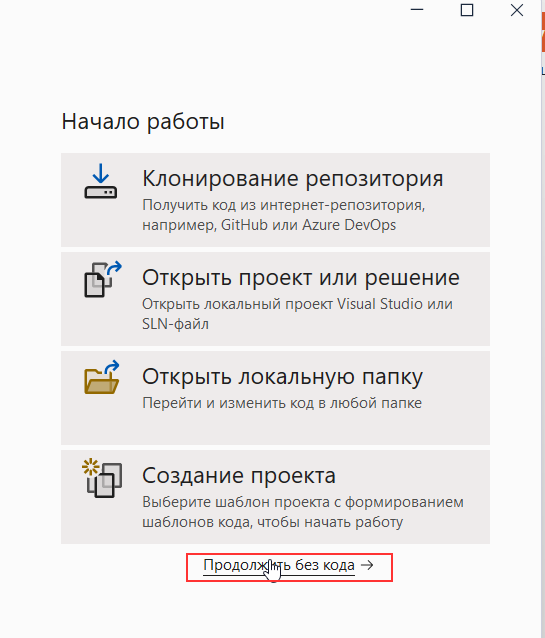Click the arrow next to Продолжить без кода

click(367, 565)
